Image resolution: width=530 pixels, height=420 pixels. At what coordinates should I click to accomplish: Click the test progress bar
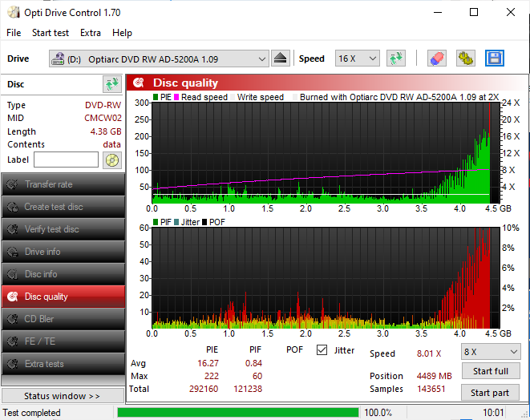point(238,412)
